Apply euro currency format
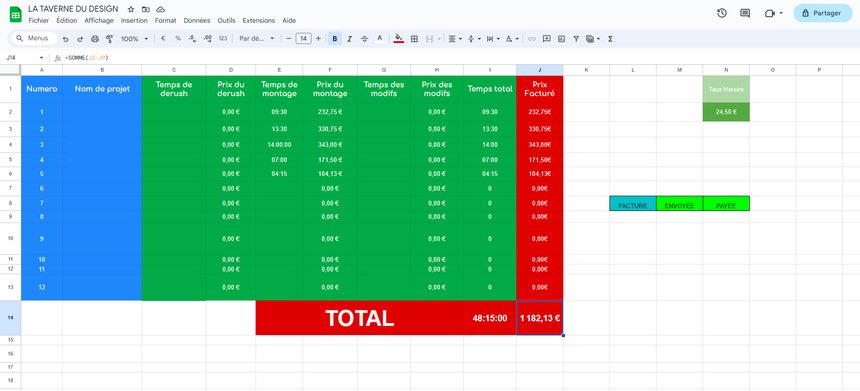The image size is (860, 391). pos(163,39)
